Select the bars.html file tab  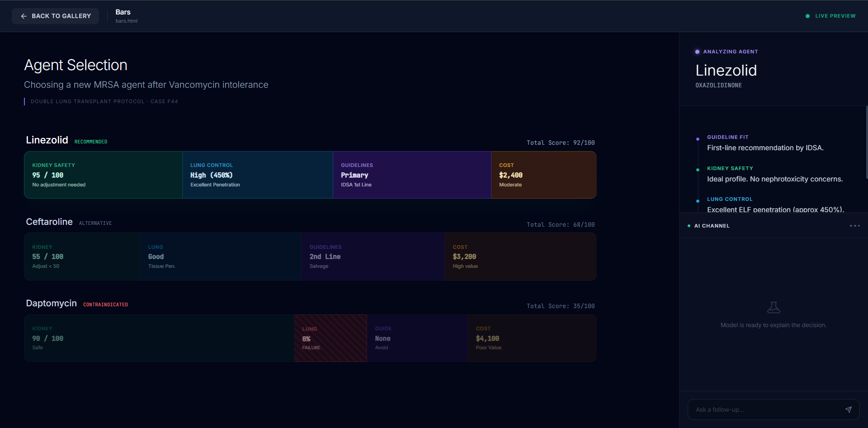click(126, 21)
